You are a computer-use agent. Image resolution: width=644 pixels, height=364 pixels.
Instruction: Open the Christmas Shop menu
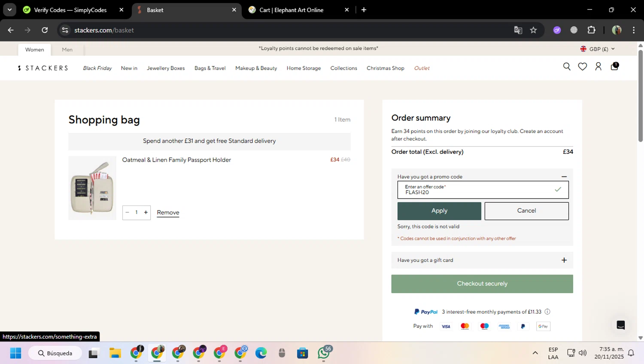(x=386, y=68)
